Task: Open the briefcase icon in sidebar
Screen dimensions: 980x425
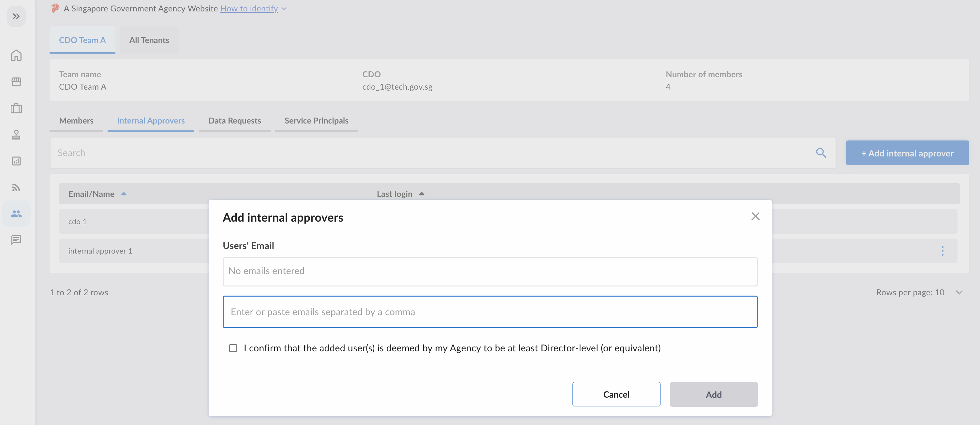Action: (16, 108)
